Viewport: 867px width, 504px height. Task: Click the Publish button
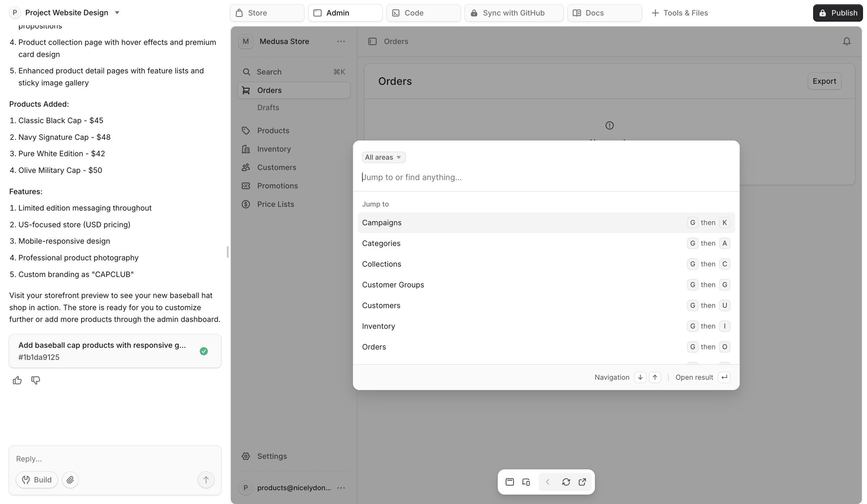click(838, 13)
